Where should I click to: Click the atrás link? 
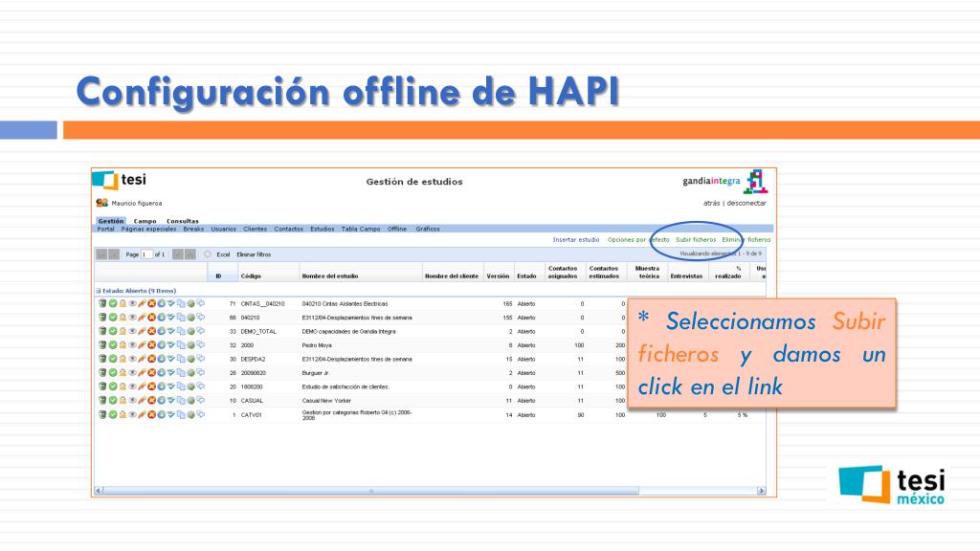pos(711,203)
